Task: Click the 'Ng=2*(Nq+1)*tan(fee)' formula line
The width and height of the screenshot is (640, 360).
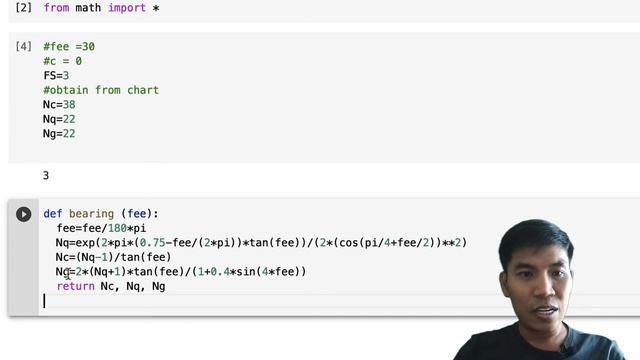Action: point(181,272)
